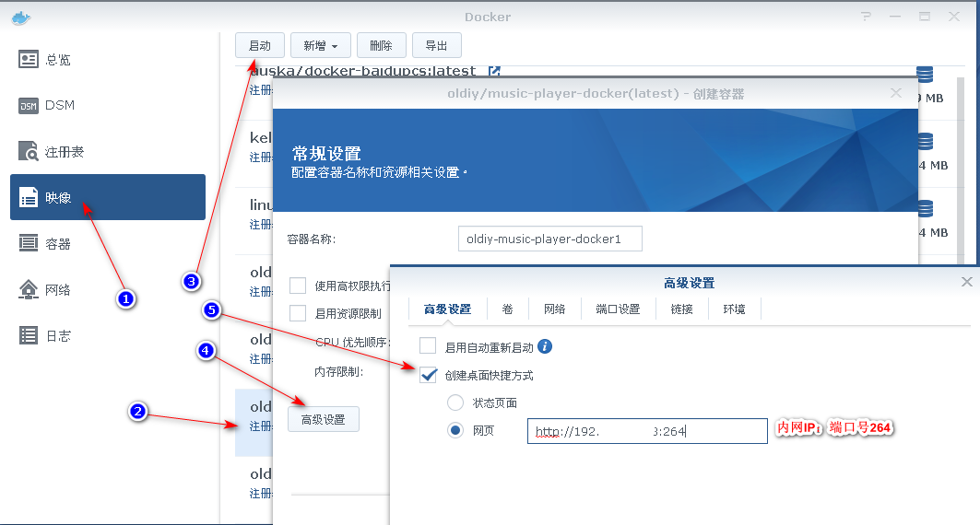
Task: Open the 端口设置 tab
Action: pyautogui.click(x=618, y=309)
